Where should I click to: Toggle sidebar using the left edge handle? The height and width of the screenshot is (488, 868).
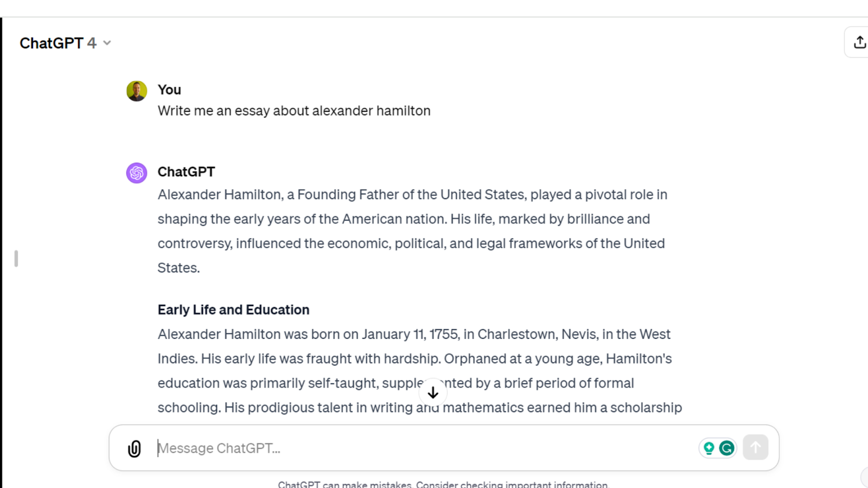point(16,259)
